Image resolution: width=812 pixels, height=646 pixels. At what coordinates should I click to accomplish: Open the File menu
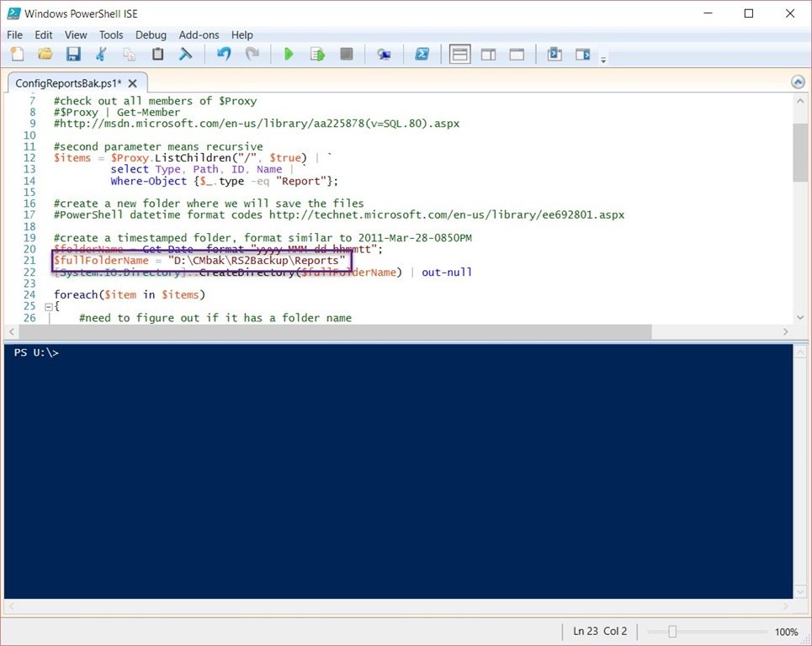click(x=14, y=34)
